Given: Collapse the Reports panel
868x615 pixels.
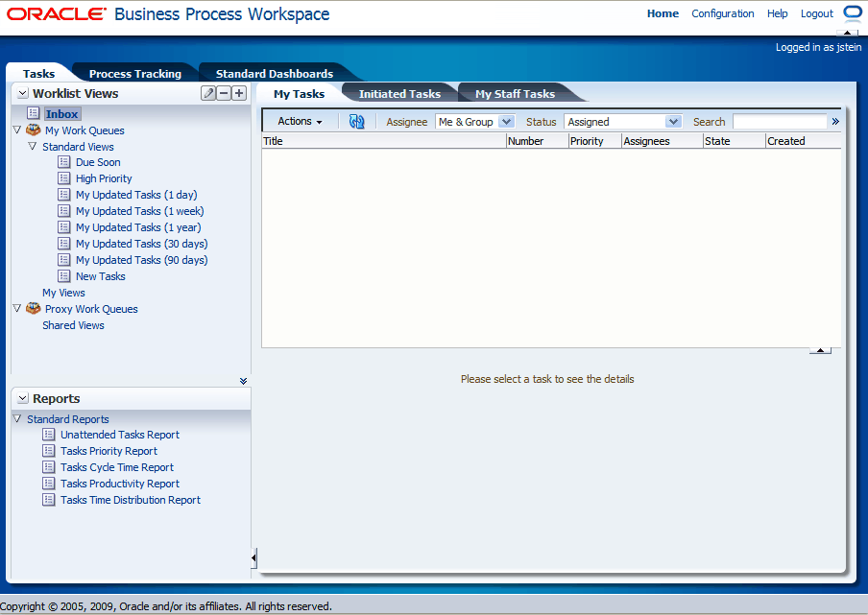Looking at the screenshot, I should coord(23,398).
